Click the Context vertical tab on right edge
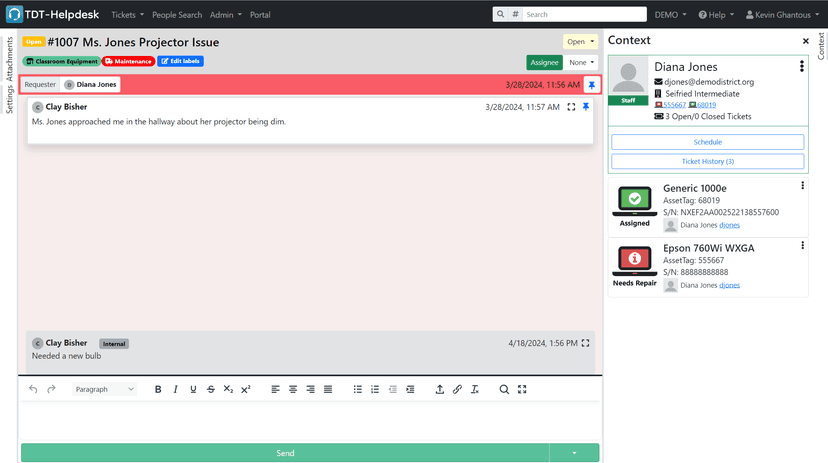 coord(821,46)
